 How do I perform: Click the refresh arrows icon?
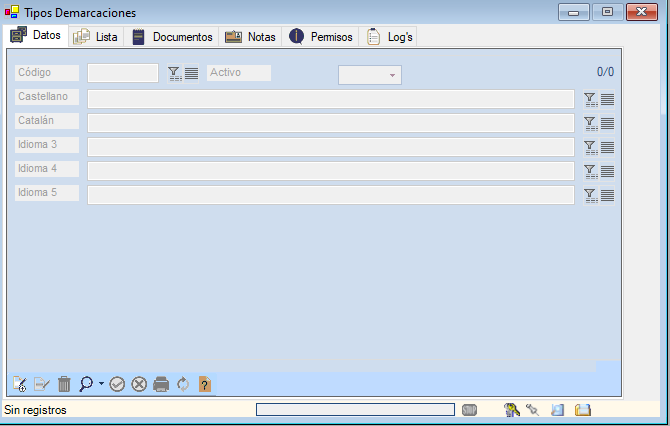click(x=183, y=384)
